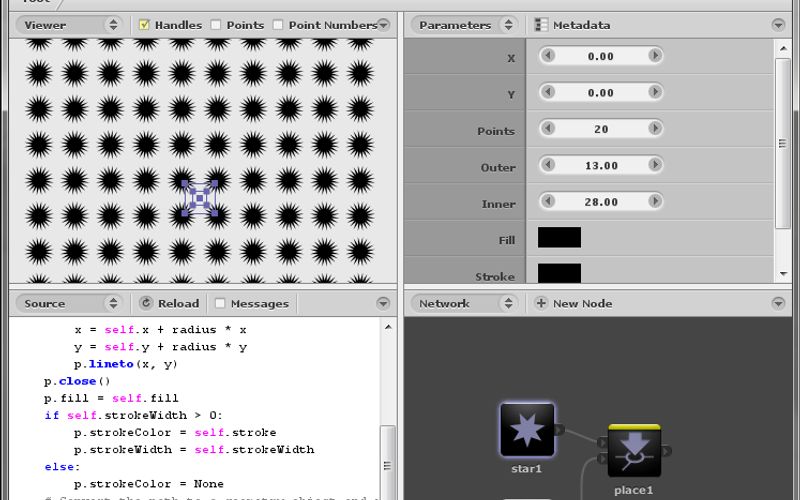This screenshot has width=800, height=500.
Task: Click the Source editor scrollbar up arrow
Action: 388,327
